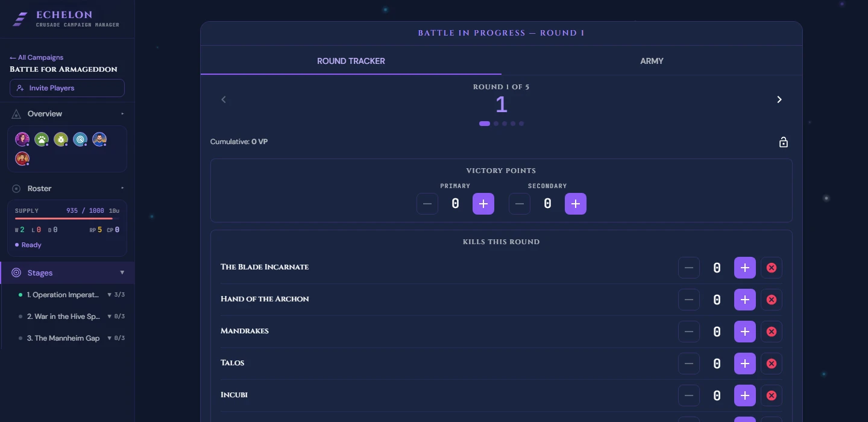Go back to All Campaigns
Viewport: 868px width, 422px height.
coord(37,57)
